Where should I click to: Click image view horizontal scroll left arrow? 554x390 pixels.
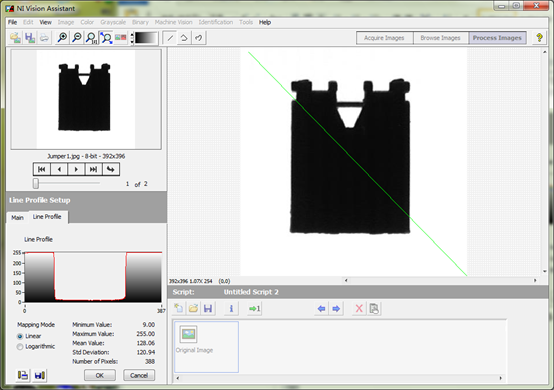coord(346,280)
